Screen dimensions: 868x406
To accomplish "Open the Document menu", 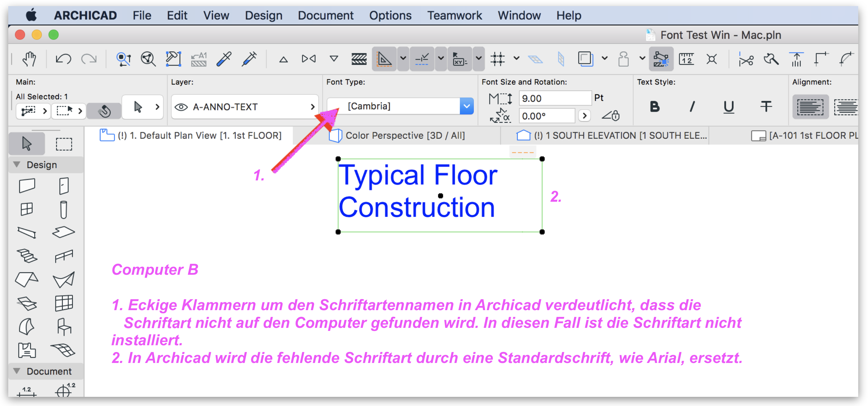I will click(326, 16).
